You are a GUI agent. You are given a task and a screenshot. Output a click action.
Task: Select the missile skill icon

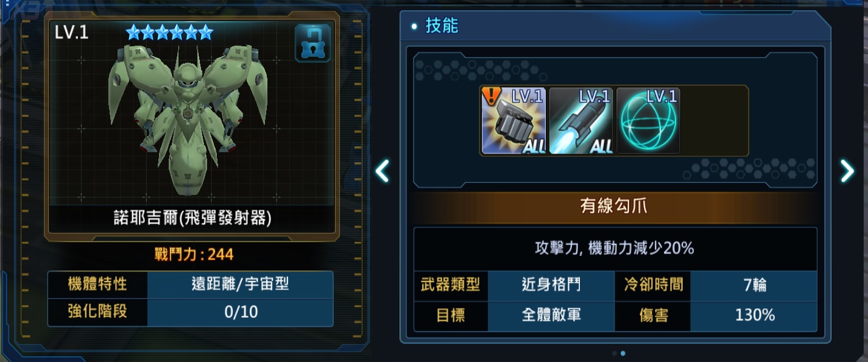580,121
